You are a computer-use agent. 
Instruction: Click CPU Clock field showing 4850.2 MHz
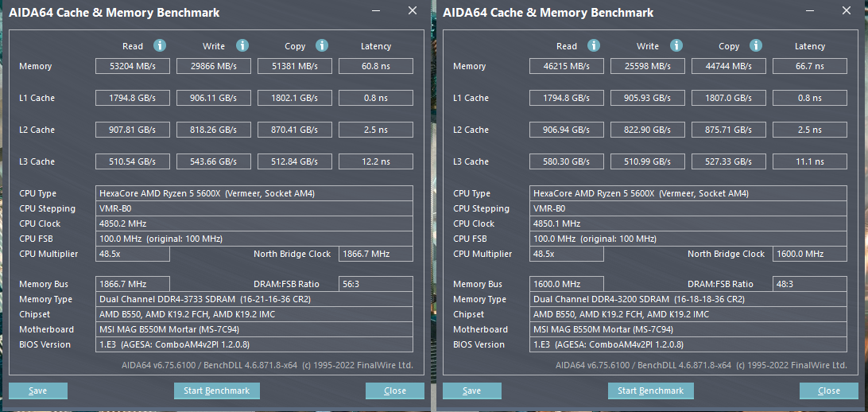pyautogui.click(x=254, y=223)
